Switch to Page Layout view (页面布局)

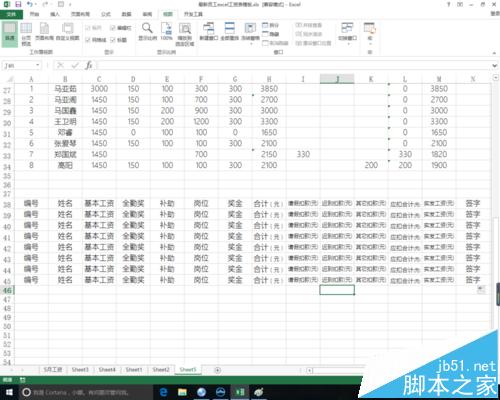coord(44,32)
